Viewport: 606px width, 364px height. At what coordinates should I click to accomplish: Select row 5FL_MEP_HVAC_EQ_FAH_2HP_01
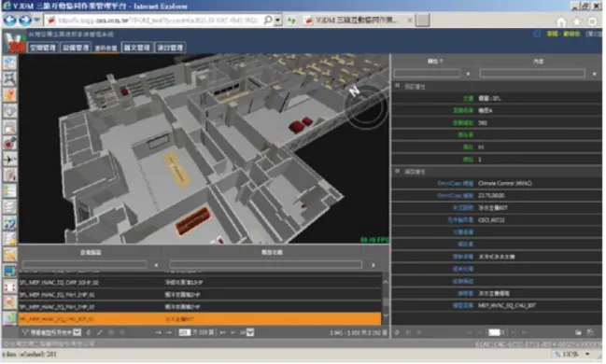click(x=200, y=295)
